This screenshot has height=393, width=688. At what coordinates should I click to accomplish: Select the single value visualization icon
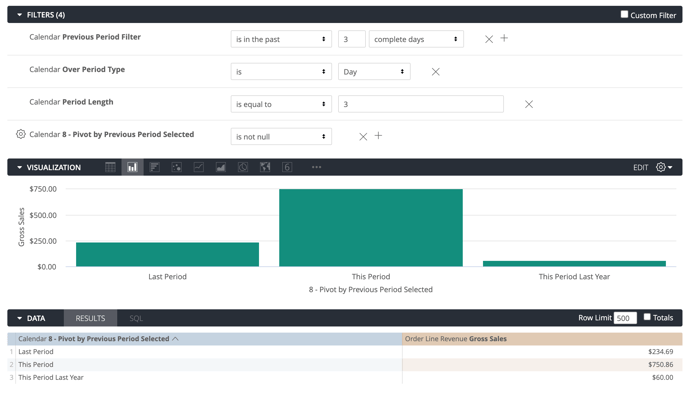(x=287, y=167)
